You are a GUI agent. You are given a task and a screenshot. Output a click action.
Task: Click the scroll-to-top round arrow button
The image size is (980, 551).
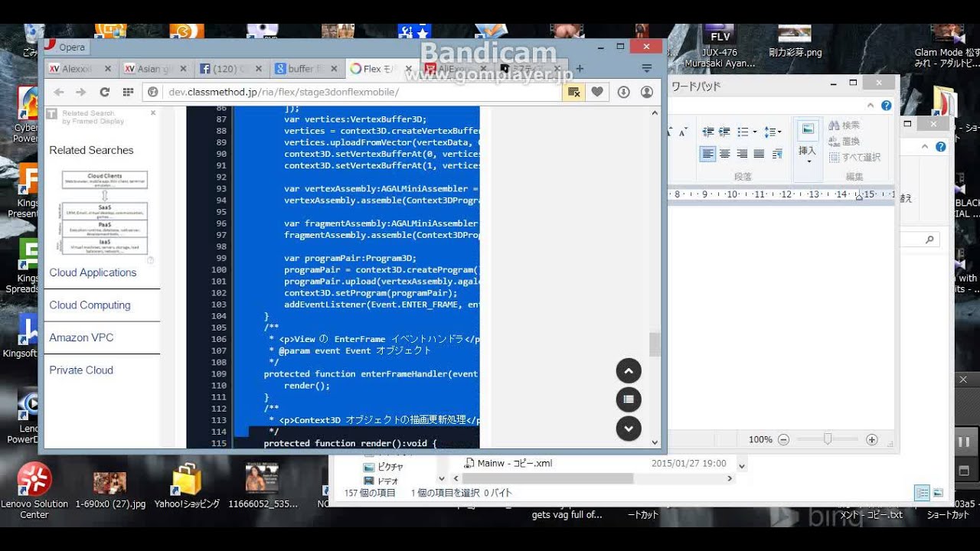(629, 371)
